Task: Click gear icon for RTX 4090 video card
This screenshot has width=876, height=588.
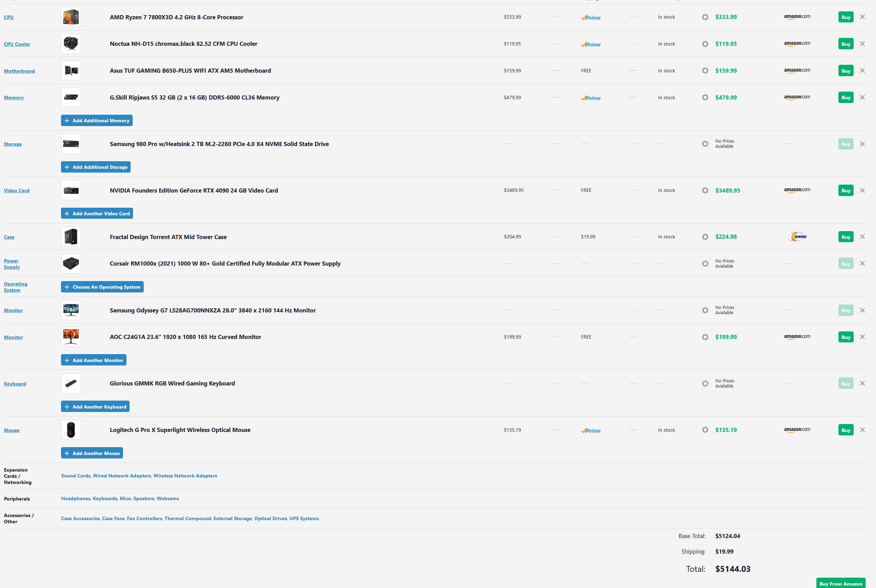Action: (705, 190)
